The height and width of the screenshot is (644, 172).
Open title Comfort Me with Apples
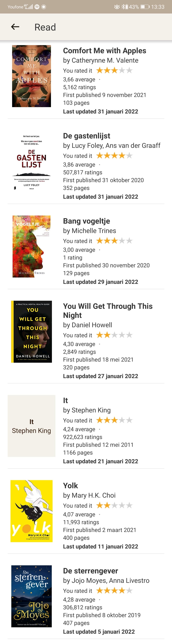tap(105, 51)
